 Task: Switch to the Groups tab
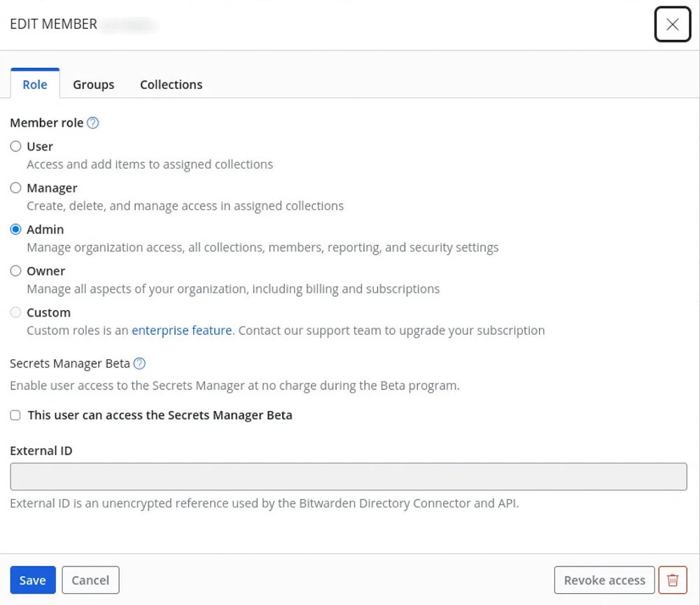[x=93, y=84]
